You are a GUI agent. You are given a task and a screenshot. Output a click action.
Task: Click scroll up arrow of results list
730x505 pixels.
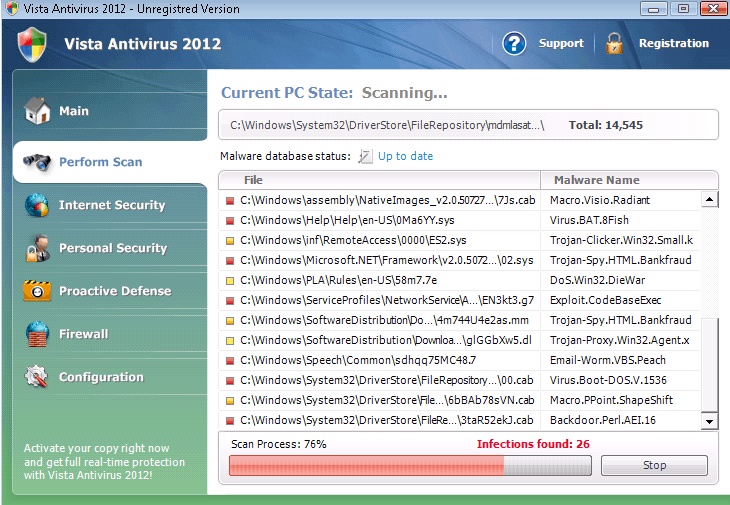pos(709,200)
